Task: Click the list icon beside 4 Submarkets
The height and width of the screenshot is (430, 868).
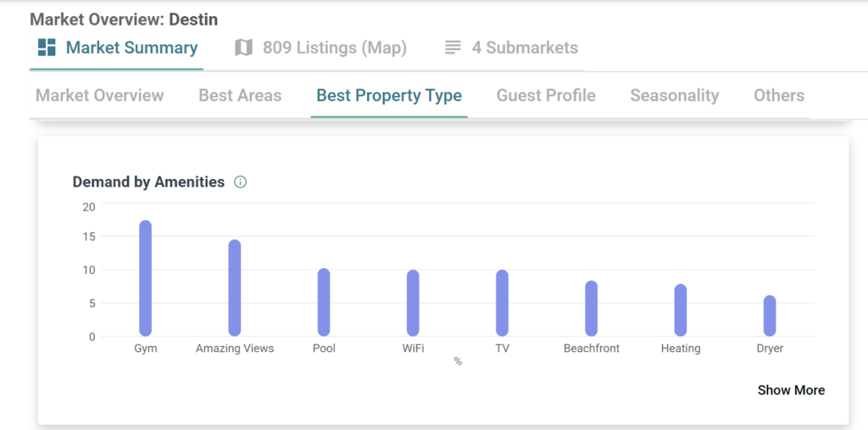Action: click(453, 47)
